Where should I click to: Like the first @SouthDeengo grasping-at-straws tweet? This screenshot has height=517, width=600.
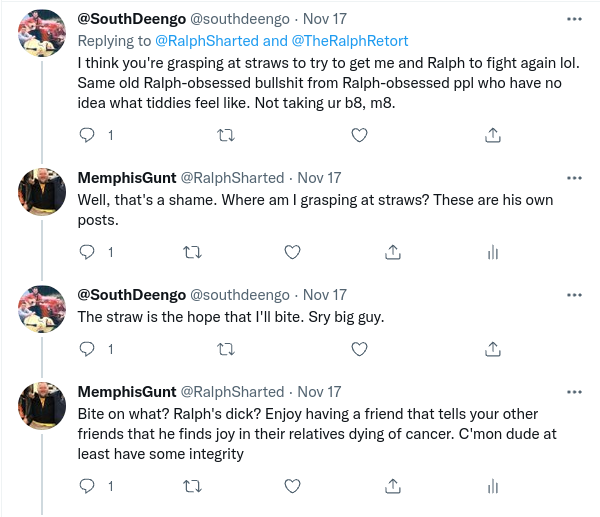tap(359, 135)
